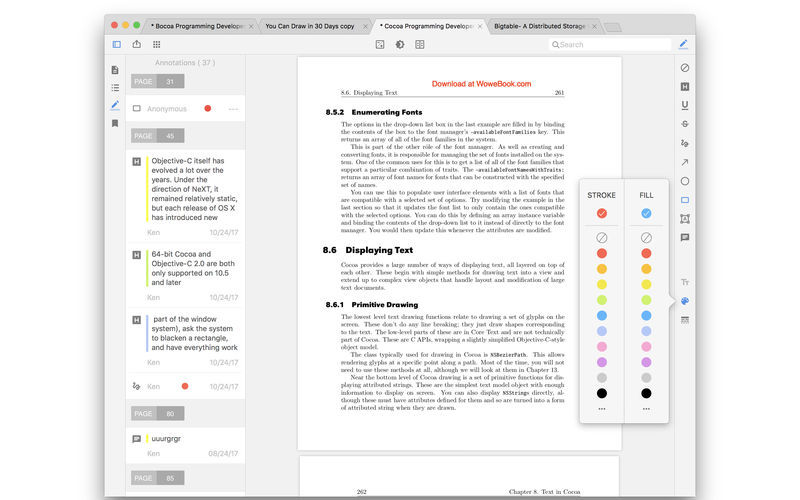The width and height of the screenshot is (800, 500).
Task: Click the PAGE 45 header
Action: point(158,136)
